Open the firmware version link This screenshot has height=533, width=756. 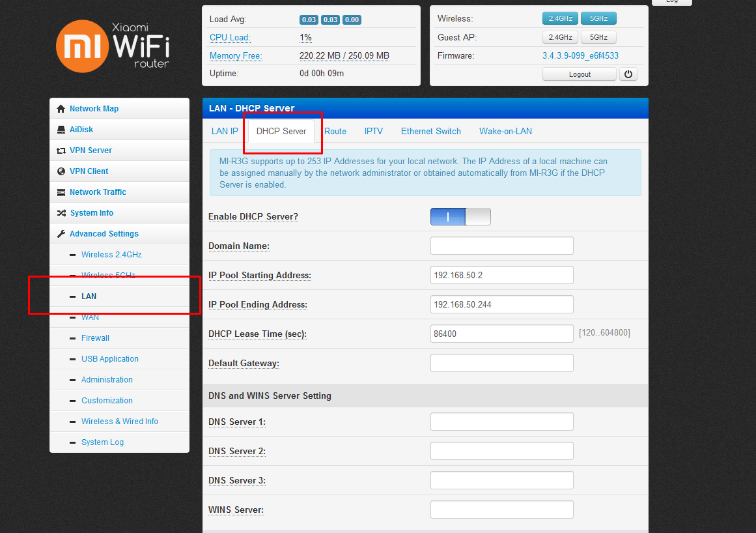coord(580,56)
